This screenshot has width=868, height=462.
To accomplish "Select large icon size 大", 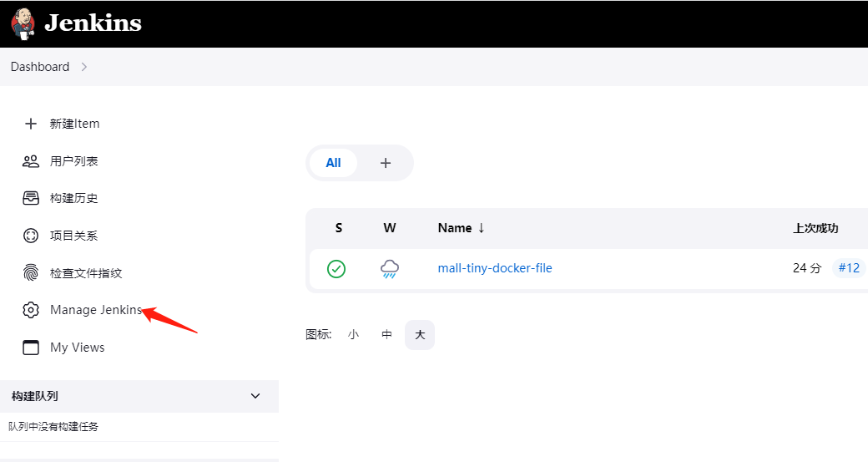I will click(420, 335).
